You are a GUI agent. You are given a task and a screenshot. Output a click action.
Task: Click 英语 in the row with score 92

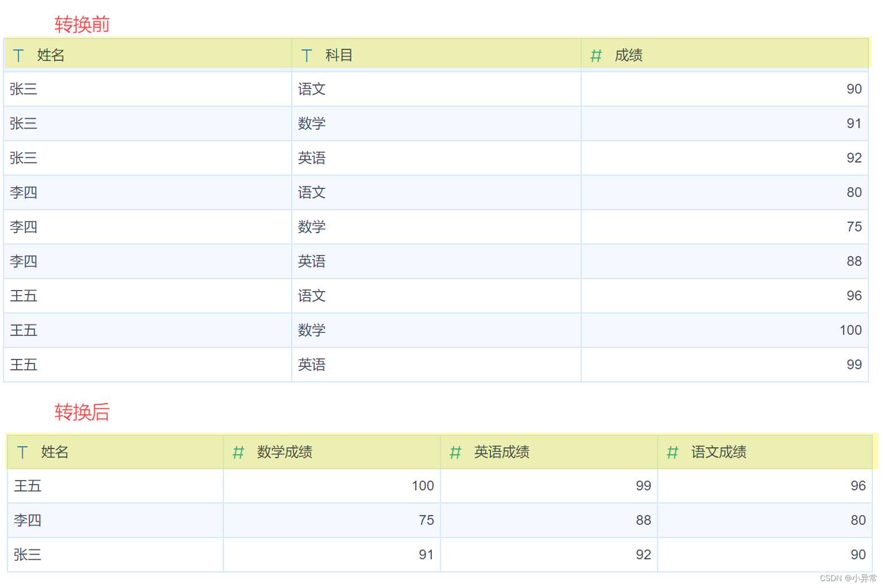[x=312, y=158]
